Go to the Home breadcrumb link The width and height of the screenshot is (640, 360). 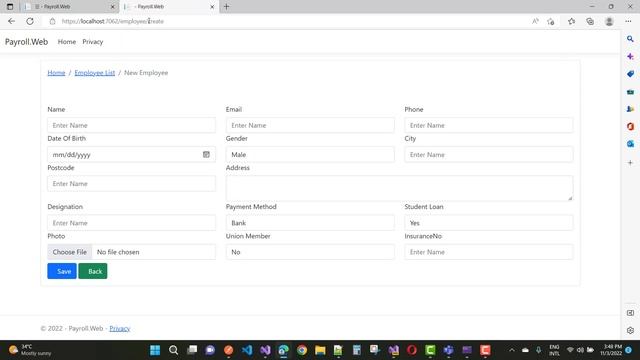56,73
